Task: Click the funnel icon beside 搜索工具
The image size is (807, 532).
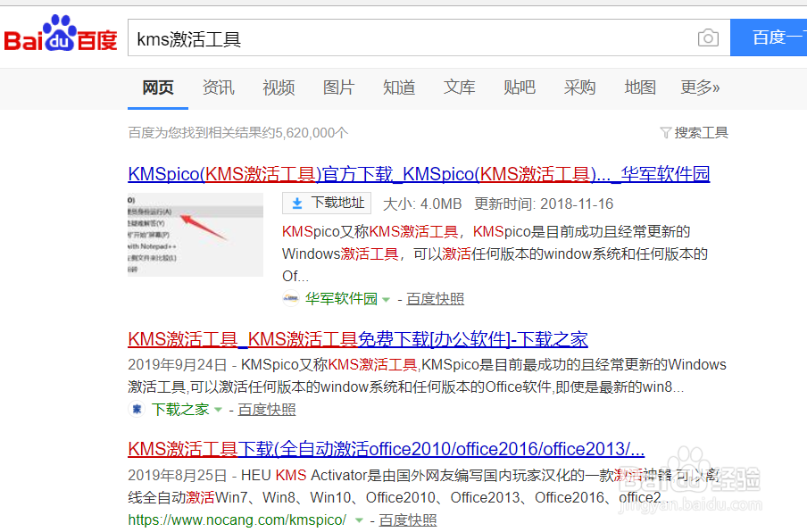Action: (x=665, y=133)
